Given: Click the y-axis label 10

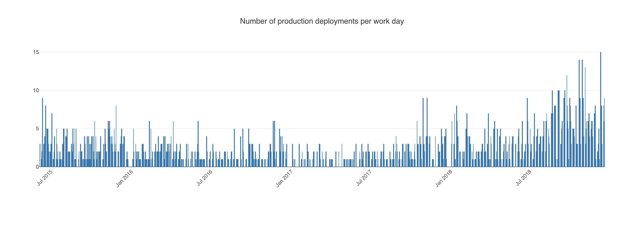Looking at the screenshot, I should (36, 90).
